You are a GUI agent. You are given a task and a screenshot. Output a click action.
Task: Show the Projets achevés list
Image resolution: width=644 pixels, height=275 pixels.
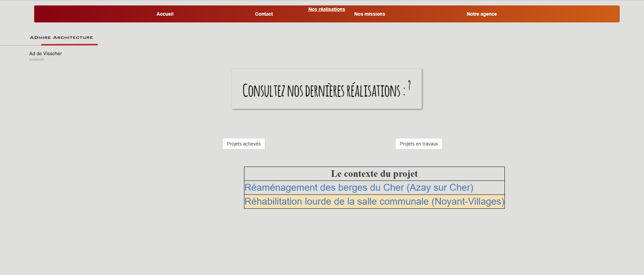(243, 144)
